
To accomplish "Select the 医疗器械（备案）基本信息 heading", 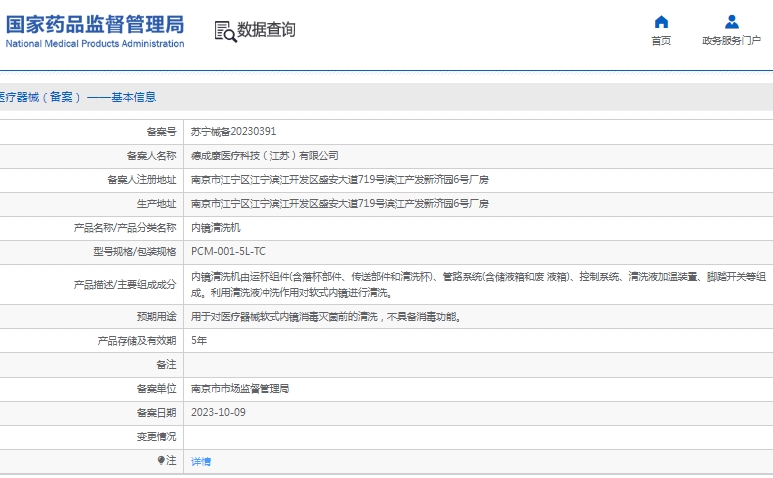I will click(78, 97).
